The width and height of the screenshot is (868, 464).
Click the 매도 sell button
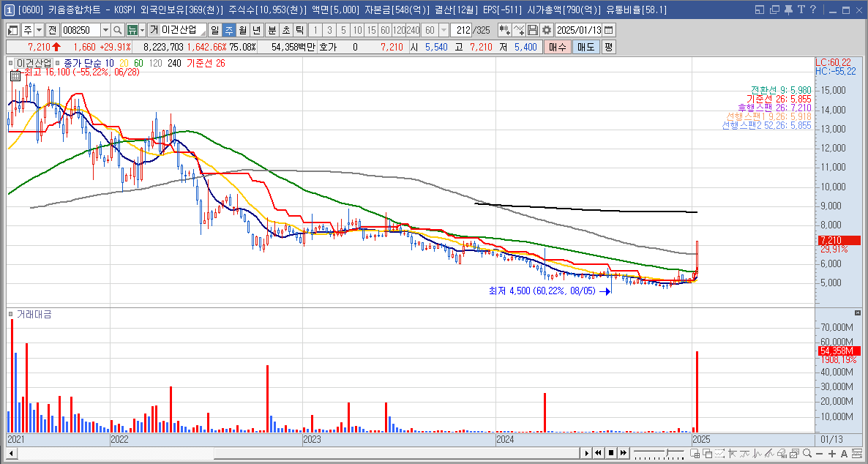585,47
